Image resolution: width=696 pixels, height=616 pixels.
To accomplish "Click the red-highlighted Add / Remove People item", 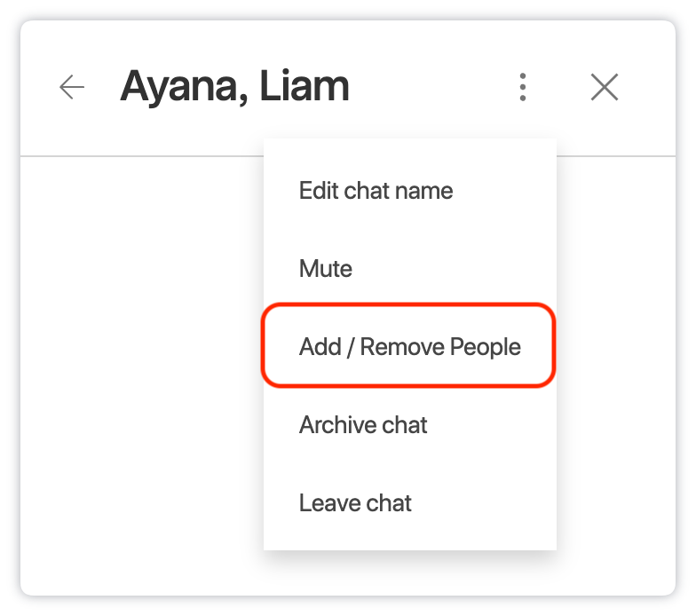I will (410, 346).
